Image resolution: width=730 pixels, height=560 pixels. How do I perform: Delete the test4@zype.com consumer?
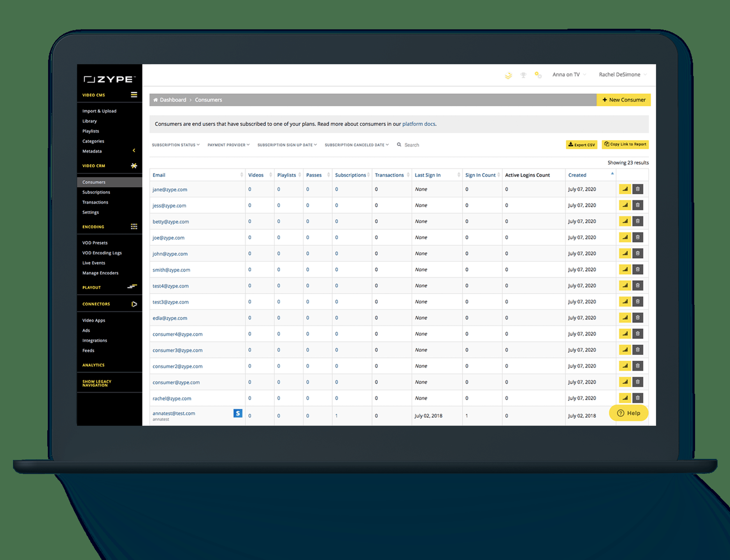pyautogui.click(x=638, y=285)
